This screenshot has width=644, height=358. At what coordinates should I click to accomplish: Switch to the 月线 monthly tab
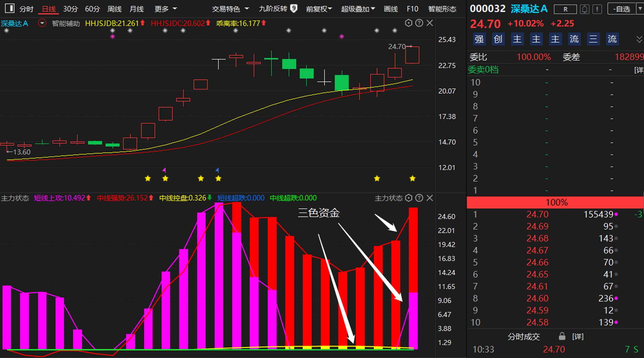(137, 9)
